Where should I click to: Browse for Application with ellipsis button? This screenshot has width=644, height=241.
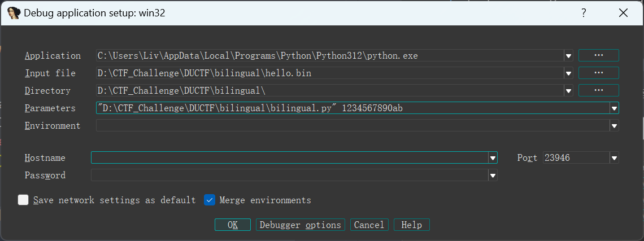pos(598,55)
